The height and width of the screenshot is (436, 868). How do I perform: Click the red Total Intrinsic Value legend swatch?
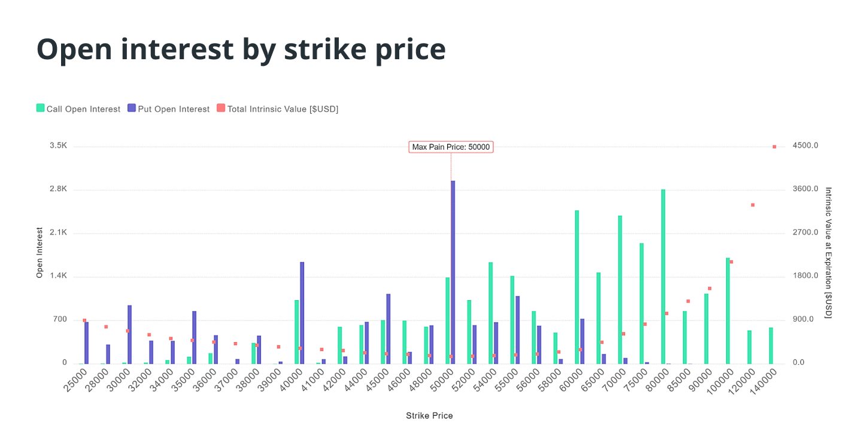coord(221,108)
